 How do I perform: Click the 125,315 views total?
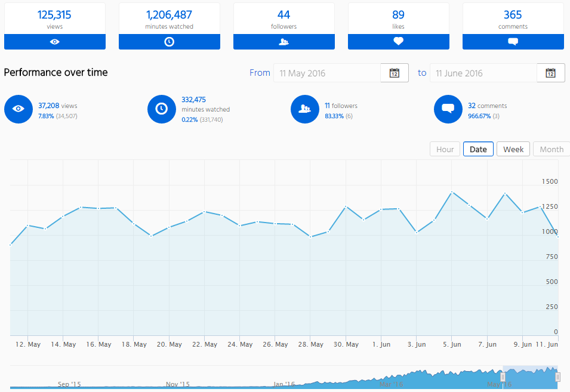[x=54, y=15]
